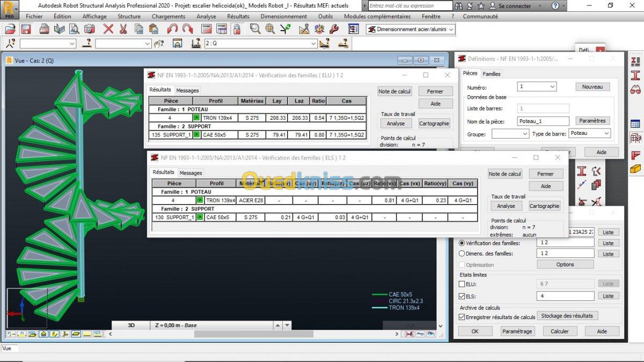Select the Vérification des familles radio button

(x=462, y=243)
